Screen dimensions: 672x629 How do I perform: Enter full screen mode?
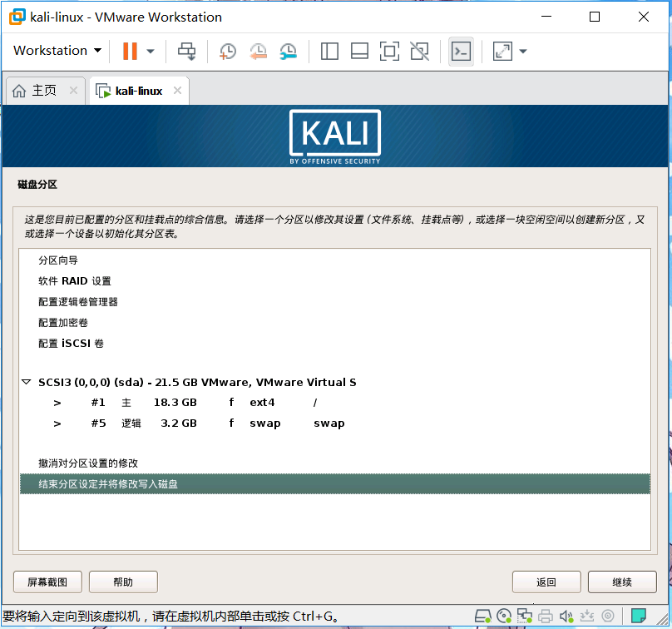[389, 51]
